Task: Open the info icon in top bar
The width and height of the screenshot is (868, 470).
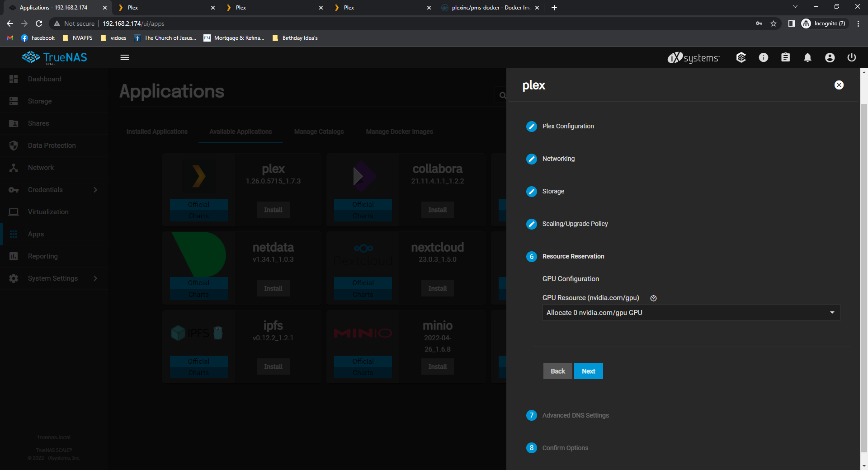Action: pos(764,57)
